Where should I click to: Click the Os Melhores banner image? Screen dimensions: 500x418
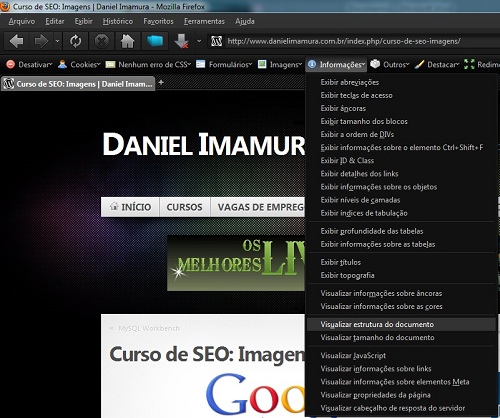tap(236, 263)
